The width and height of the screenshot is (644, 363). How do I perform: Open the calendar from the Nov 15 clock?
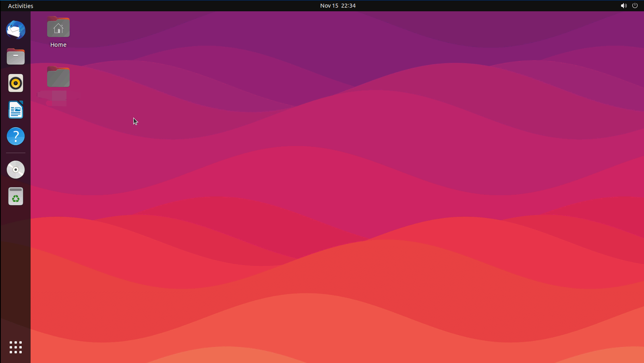tap(338, 6)
